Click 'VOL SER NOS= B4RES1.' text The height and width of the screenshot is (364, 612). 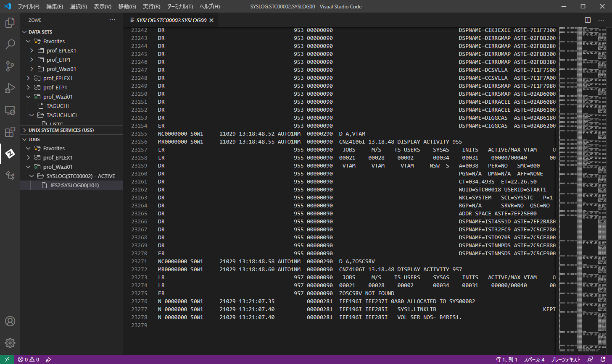click(x=430, y=317)
